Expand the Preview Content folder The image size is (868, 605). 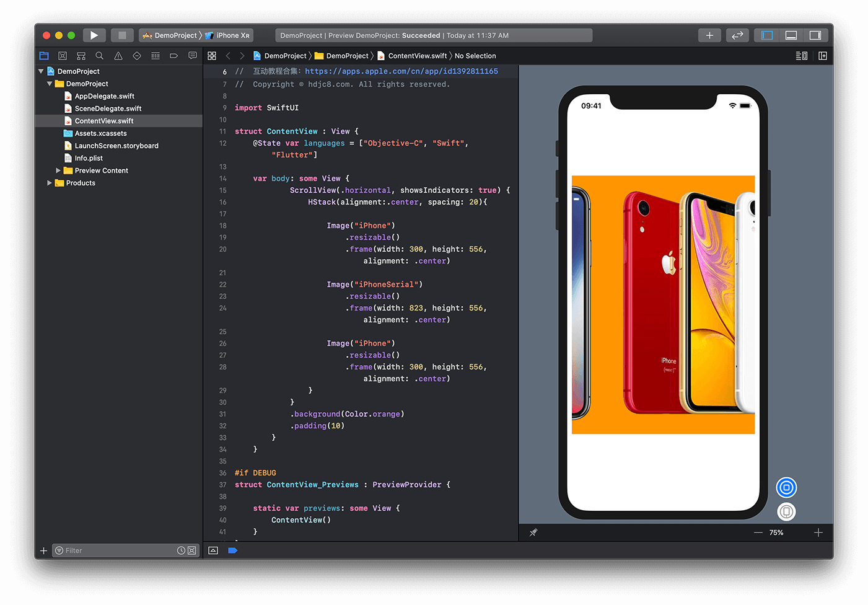[58, 170]
